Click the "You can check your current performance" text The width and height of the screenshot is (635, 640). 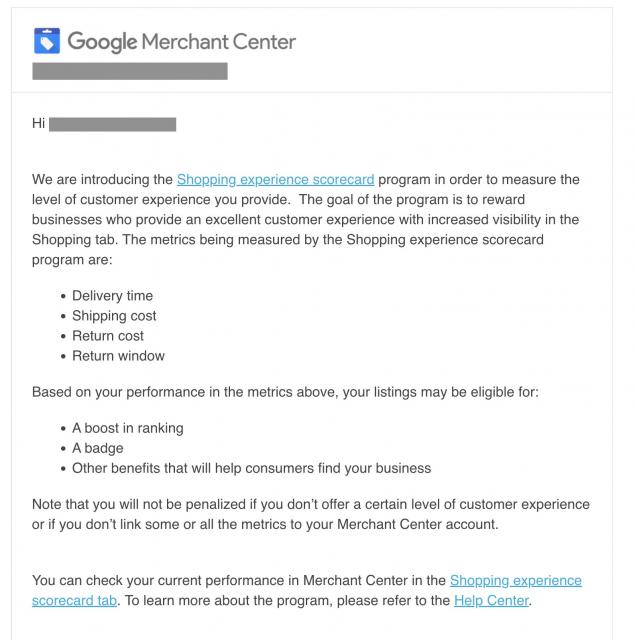pyautogui.click(x=160, y=581)
